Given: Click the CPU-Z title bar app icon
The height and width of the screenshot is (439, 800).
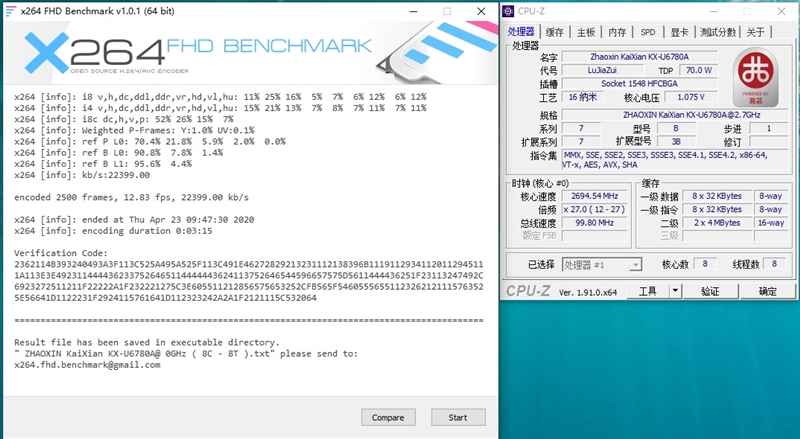Looking at the screenshot, I should click(508, 11).
